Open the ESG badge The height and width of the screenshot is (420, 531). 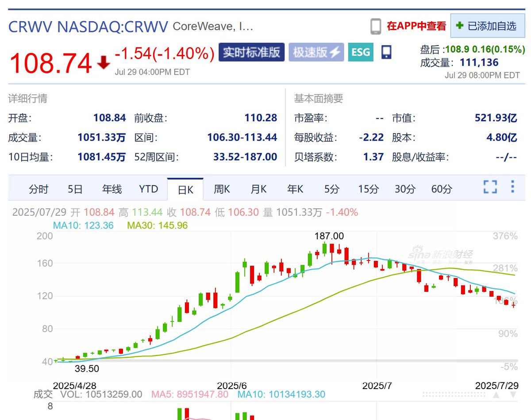click(361, 52)
